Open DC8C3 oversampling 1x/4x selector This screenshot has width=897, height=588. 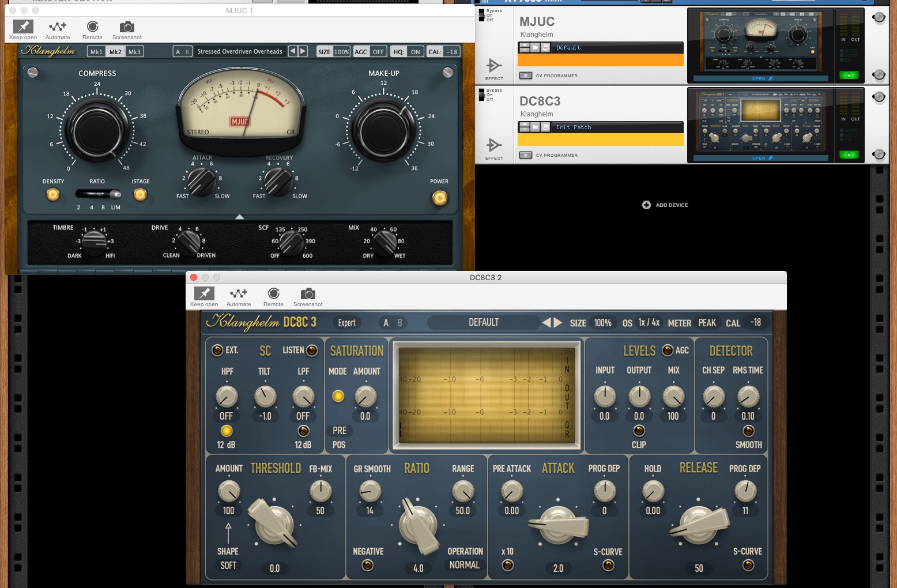click(649, 323)
